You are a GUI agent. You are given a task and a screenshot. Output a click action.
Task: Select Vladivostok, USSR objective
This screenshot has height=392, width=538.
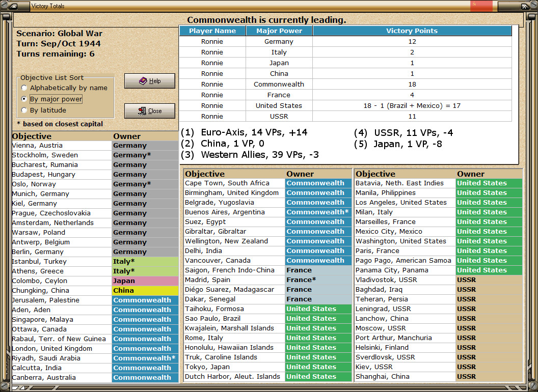pyautogui.click(x=405, y=280)
